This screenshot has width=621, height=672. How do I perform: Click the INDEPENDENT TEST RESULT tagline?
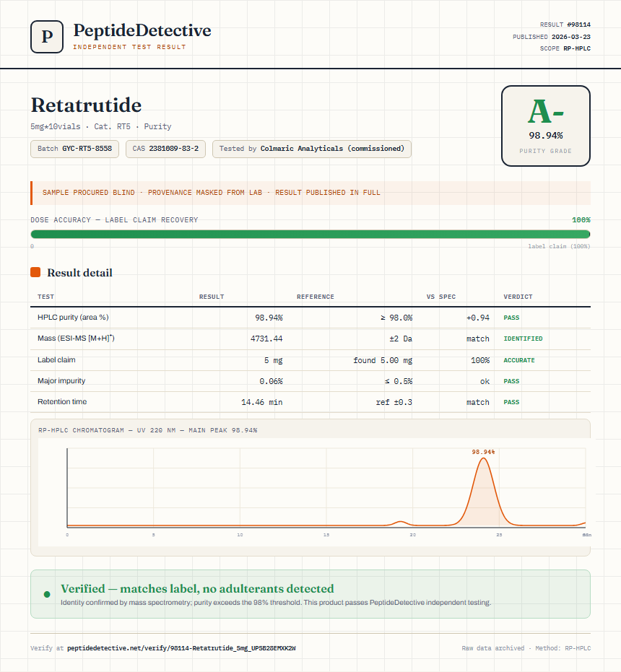coord(129,47)
